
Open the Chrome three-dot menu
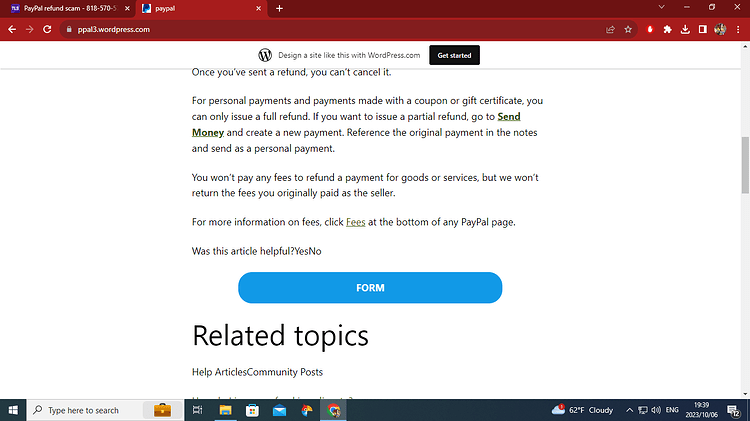[x=738, y=30]
